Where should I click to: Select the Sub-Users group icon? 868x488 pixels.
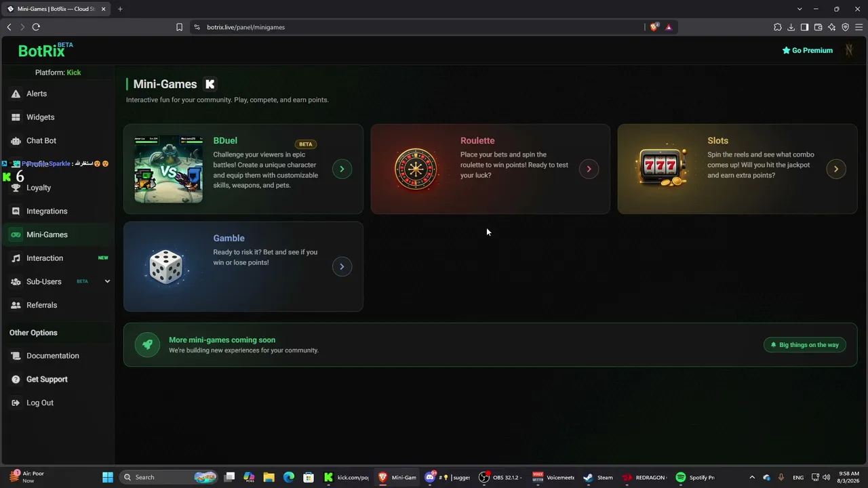pyautogui.click(x=16, y=282)
